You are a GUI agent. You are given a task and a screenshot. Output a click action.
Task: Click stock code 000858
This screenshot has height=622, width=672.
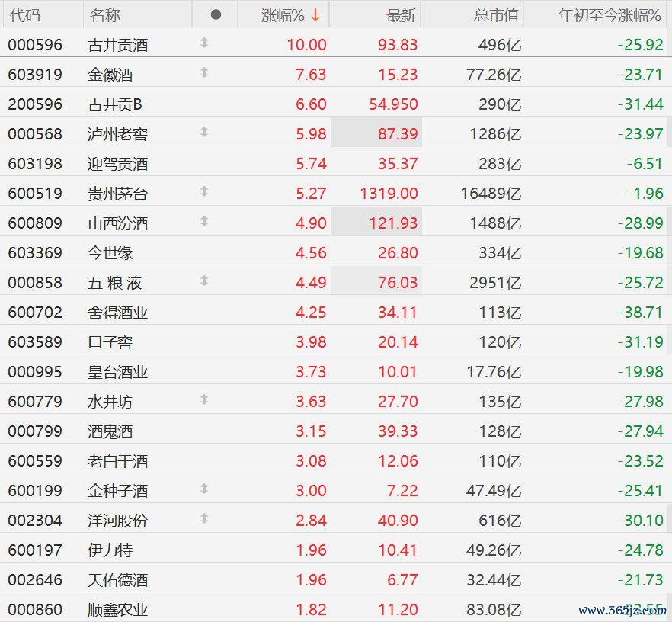pos(35,283)
